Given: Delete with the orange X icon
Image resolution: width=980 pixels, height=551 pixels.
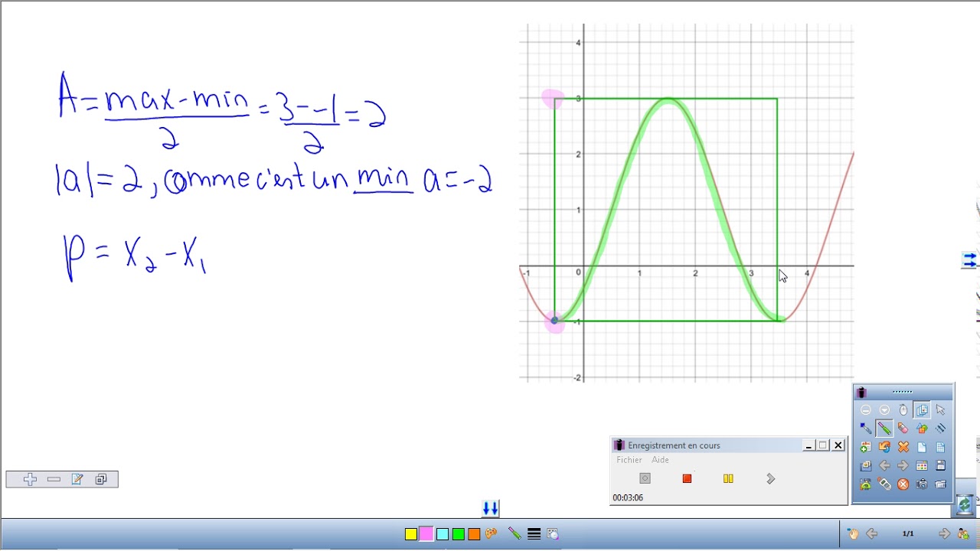Looking at the screenshot, I should (x=903, y=447).
